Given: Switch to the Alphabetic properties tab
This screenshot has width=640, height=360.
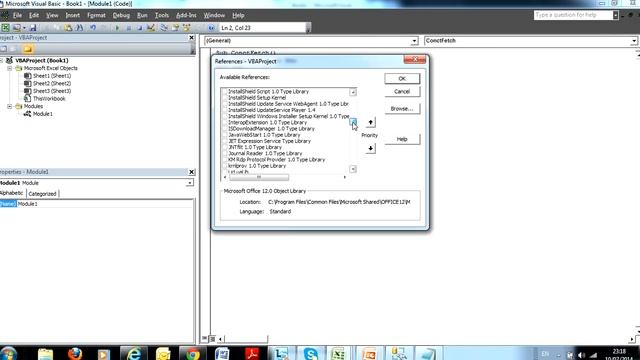Looking at the screenshot, I should coord(12,193).
